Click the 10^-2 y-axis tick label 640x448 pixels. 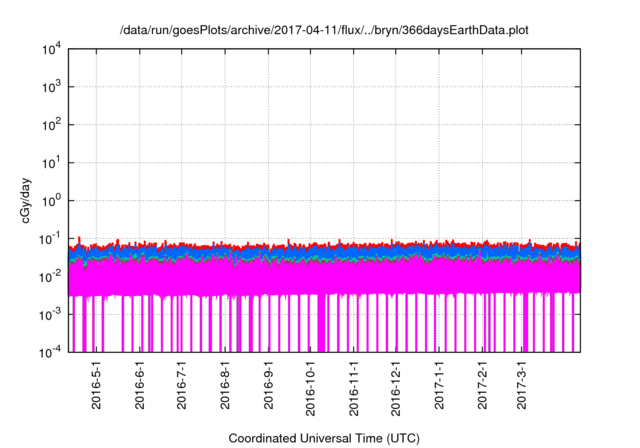point(51,277)
